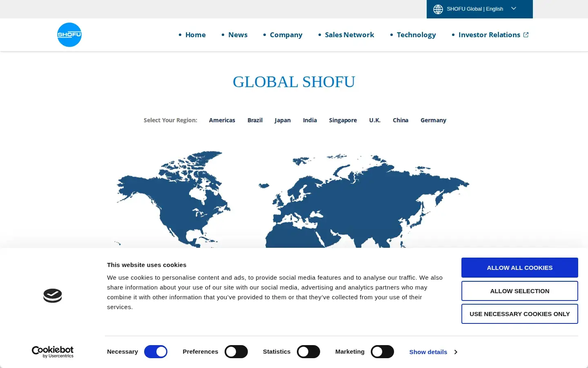
Task: Open Investor Relations page
Action: click(489, 35)
